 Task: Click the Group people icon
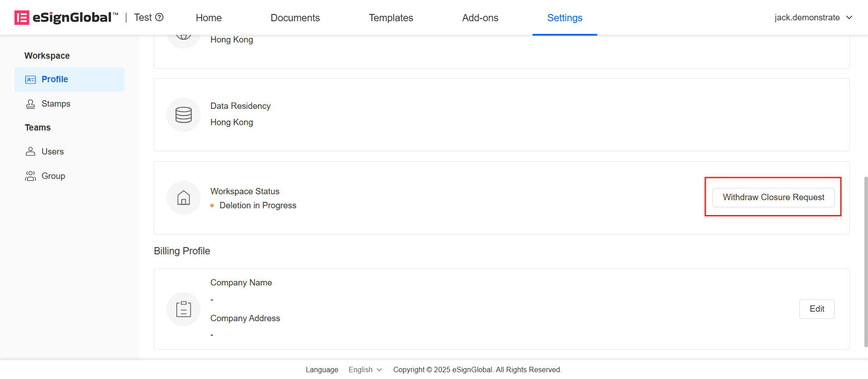tap(30, 176)
